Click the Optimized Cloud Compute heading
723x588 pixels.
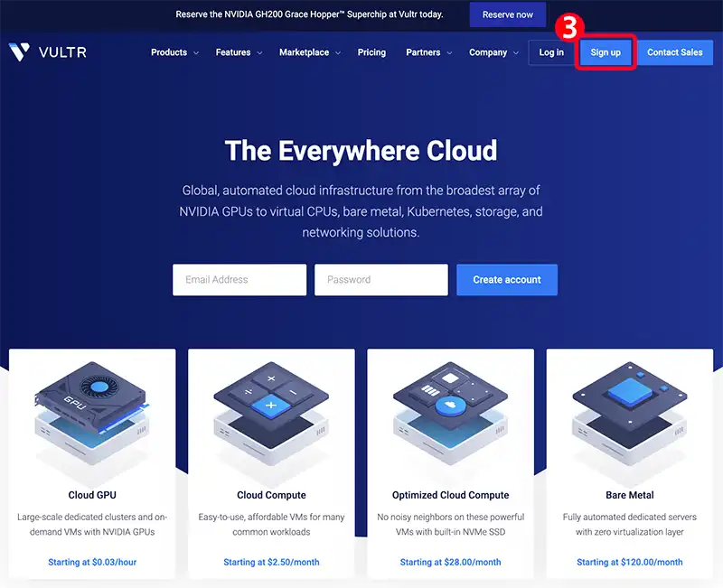point(450,495)
